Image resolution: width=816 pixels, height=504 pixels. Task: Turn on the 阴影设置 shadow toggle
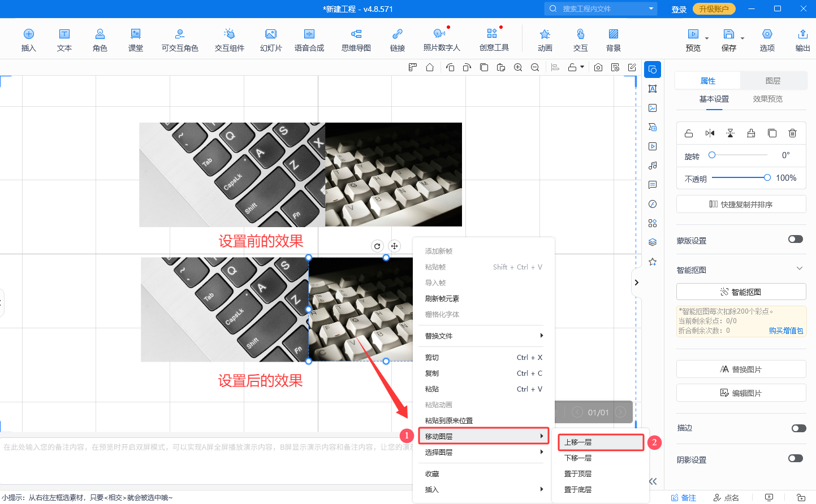tap(795, 458)
